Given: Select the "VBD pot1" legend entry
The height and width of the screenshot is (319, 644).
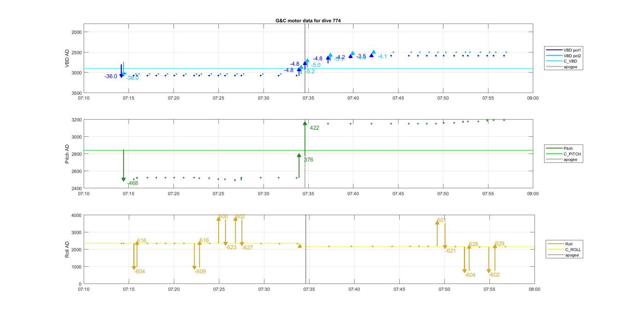Looking at the screenshot, I should (x=564, y=50).
